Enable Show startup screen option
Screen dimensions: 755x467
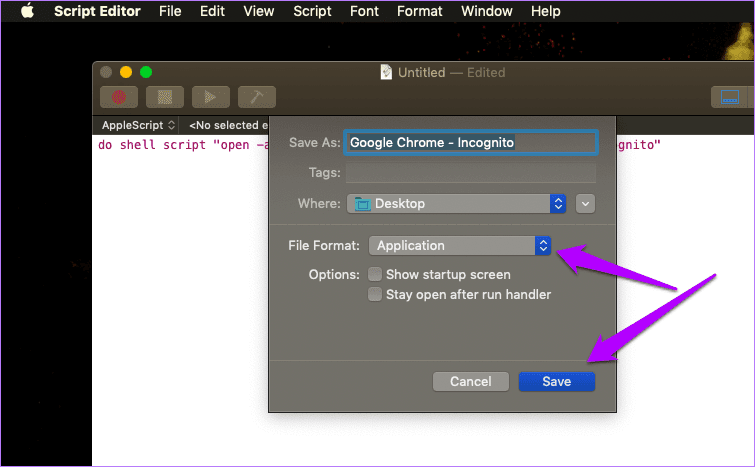point(375,274)
